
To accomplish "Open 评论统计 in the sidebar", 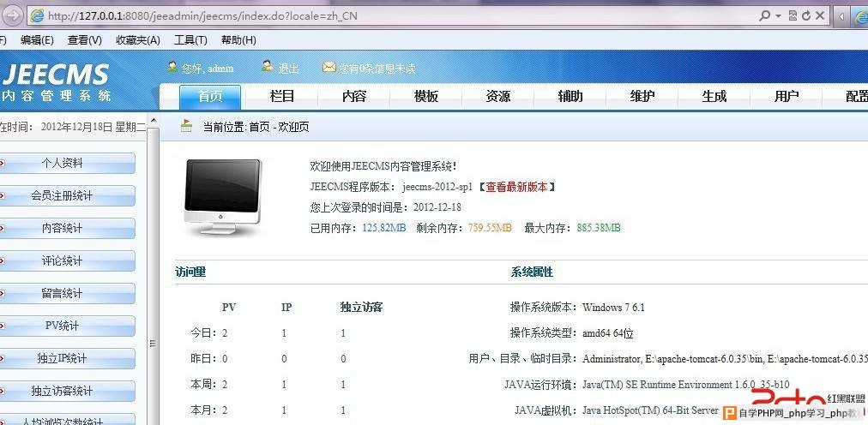I will 67,260.
